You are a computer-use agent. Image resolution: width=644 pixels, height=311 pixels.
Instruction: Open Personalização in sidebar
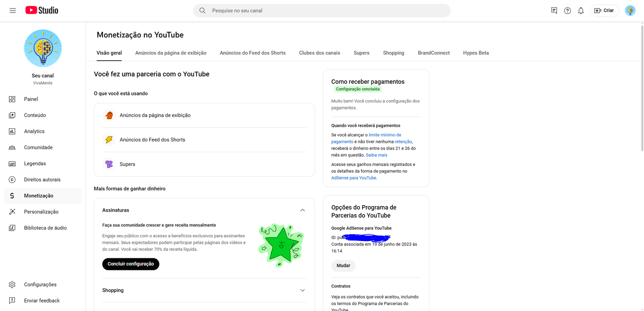pyautogui.click(x=43, y=212)
